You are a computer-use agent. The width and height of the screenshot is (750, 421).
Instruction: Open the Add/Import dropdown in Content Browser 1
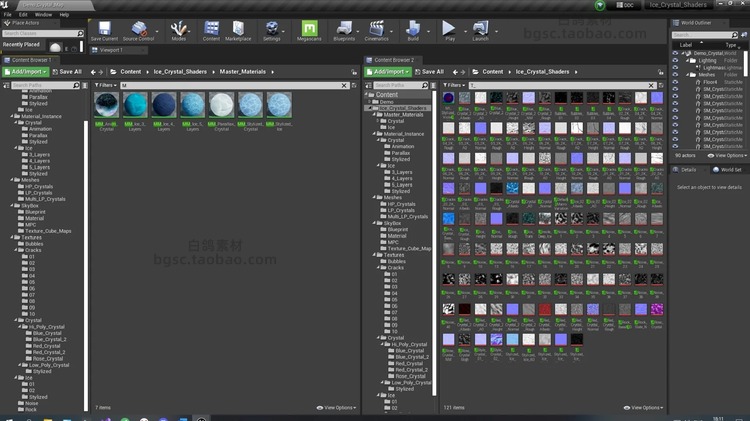click(26, 72)
